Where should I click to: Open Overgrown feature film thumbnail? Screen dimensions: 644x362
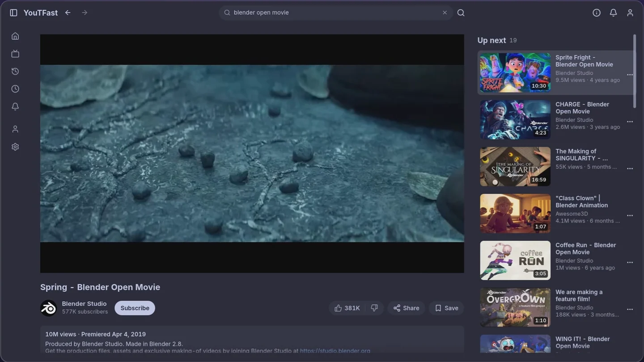[515, 307]
